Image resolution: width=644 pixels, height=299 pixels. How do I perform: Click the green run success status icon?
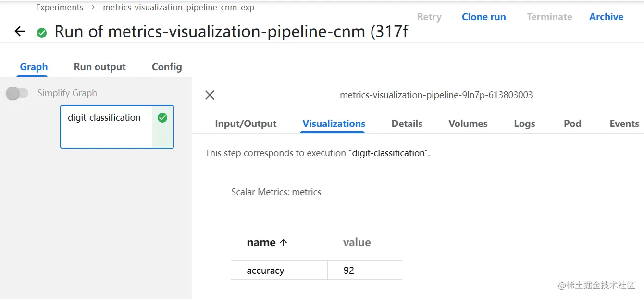42,33
